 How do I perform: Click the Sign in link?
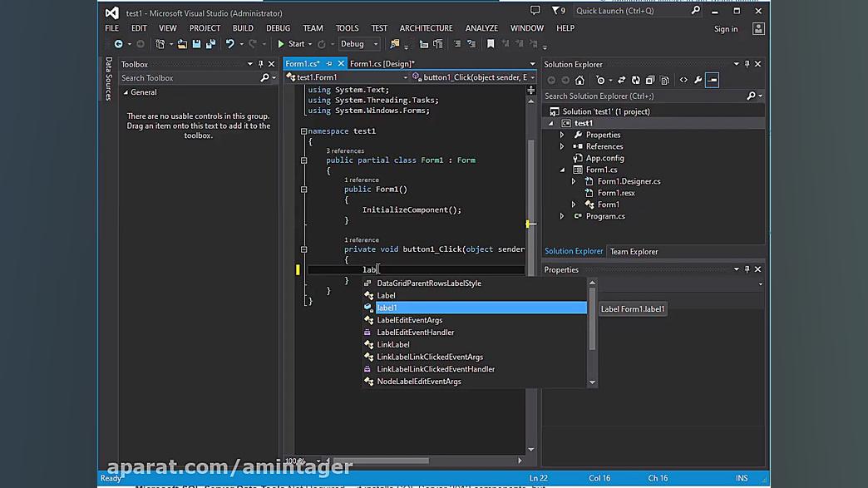click(726, 29)
